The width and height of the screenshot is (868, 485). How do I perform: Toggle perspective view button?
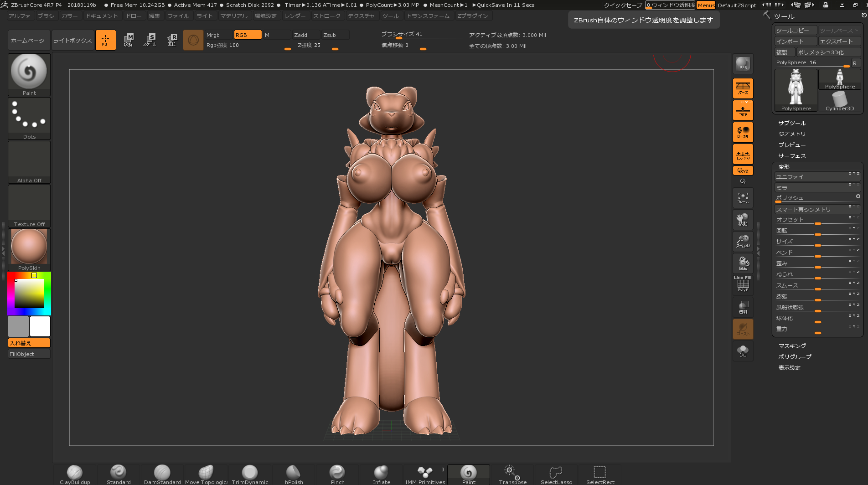(743, 88)
